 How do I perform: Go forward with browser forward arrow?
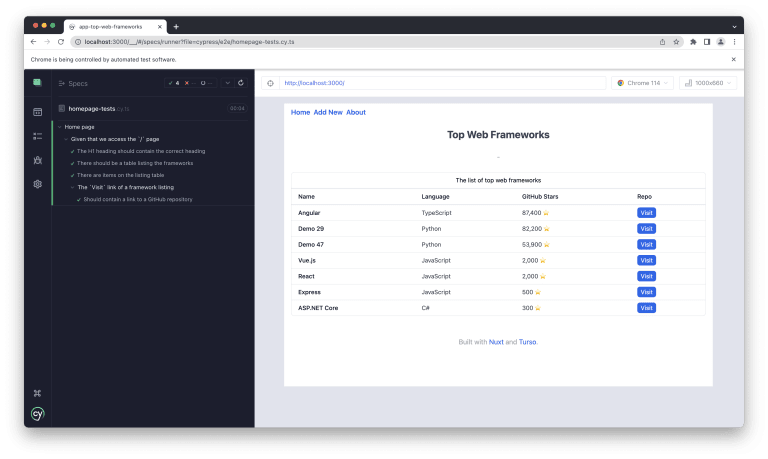47,42
